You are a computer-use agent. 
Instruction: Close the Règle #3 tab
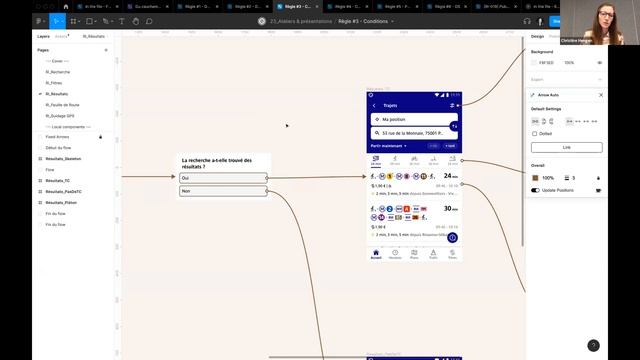pyautogui.click(x=317, y=7)
